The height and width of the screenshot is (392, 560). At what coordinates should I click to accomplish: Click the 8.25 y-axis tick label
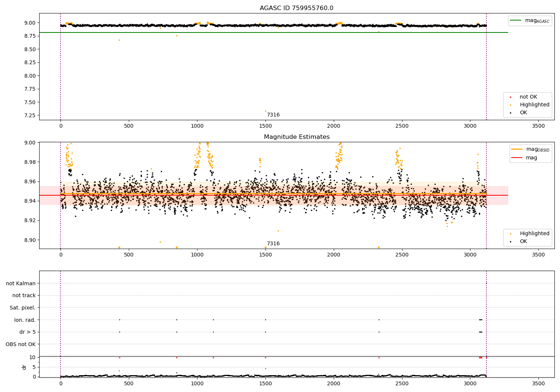pos(30,62)
